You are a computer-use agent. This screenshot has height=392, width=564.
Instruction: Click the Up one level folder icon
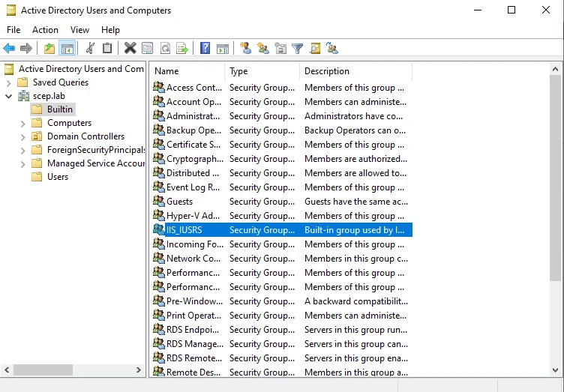pyautogui.click(x=49, y=48)
